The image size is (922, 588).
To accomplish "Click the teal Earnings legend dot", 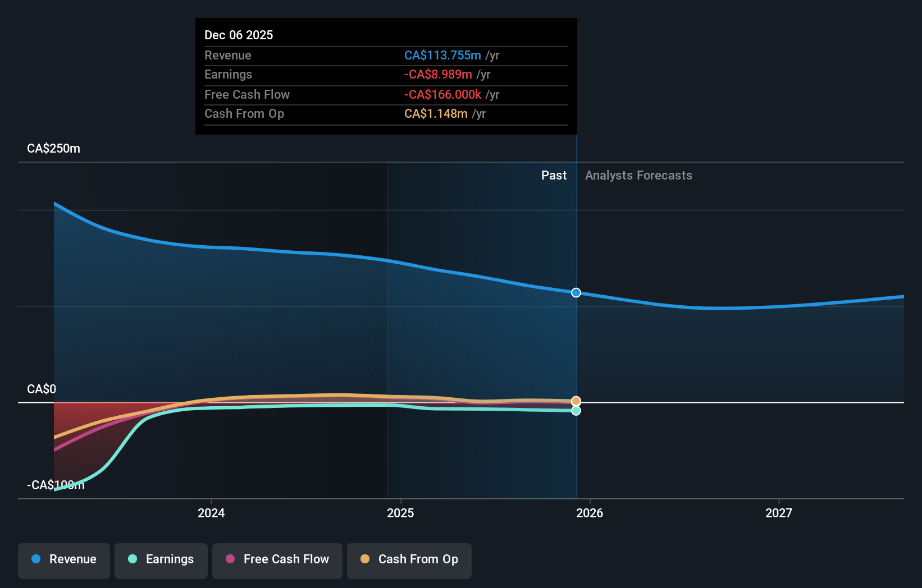I will coord(133,559).
